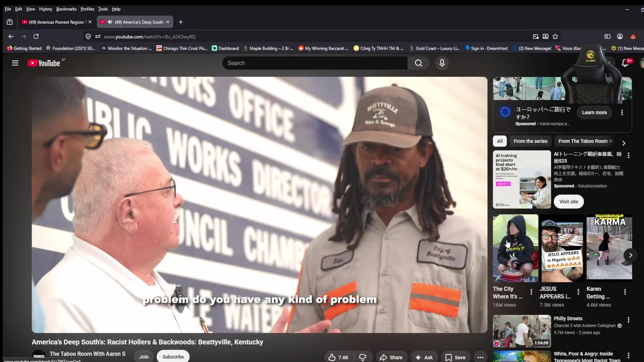Open the JESUS APPEARS short thumbnail
This screenshot has height=362, width=644.
[x=562, y=248]
